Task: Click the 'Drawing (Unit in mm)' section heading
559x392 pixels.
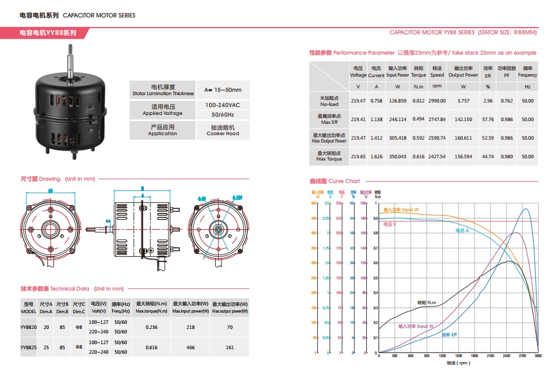Action: (57, 179)
